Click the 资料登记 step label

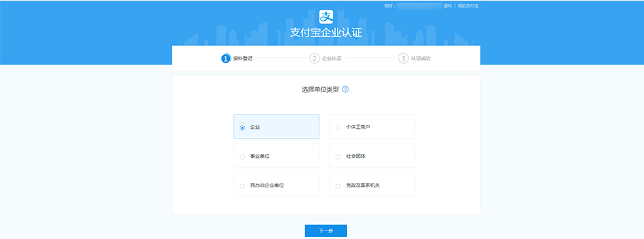click(x=242, y=59)
